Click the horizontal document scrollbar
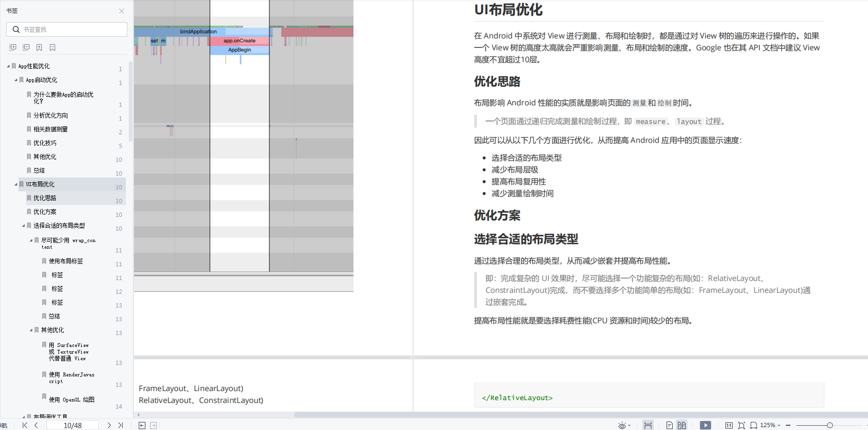Image resolution: width=868 pixels, height=430 pixels. click(581, 415)
